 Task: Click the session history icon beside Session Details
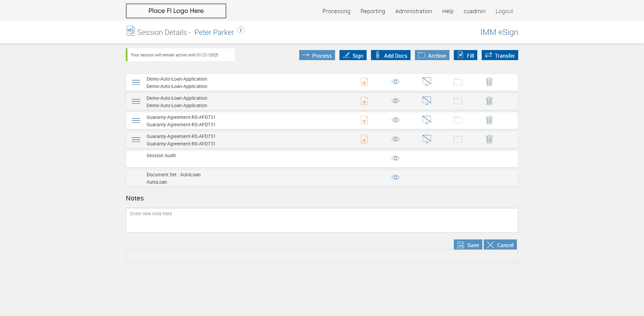[x=130, y=31]
